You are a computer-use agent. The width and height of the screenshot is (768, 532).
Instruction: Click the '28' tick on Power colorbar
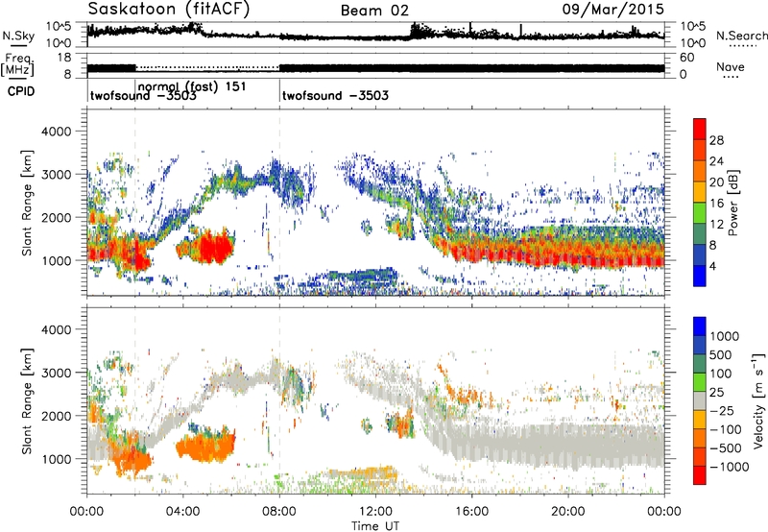(716, 140)
